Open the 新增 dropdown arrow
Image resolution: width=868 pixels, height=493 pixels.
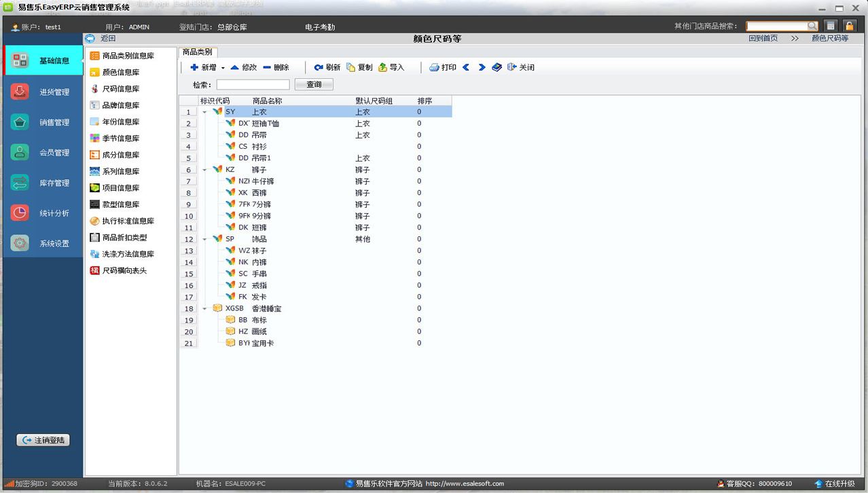click(x=223, y=68)
